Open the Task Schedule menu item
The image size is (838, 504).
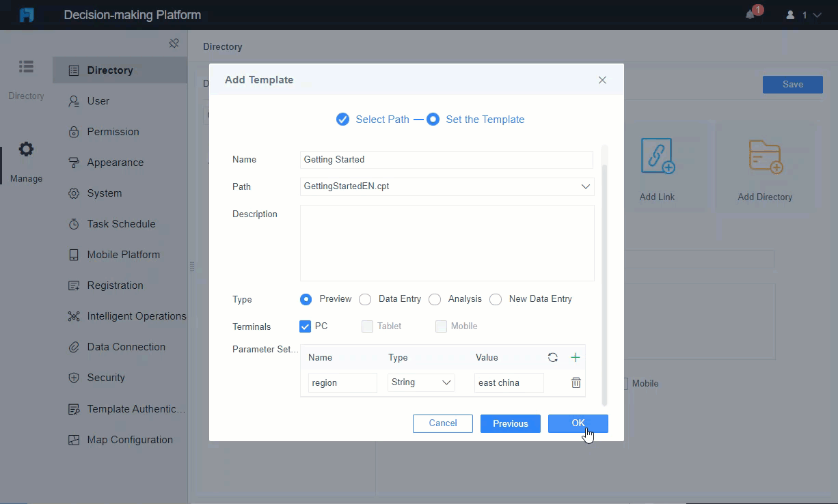coord(120,224)
